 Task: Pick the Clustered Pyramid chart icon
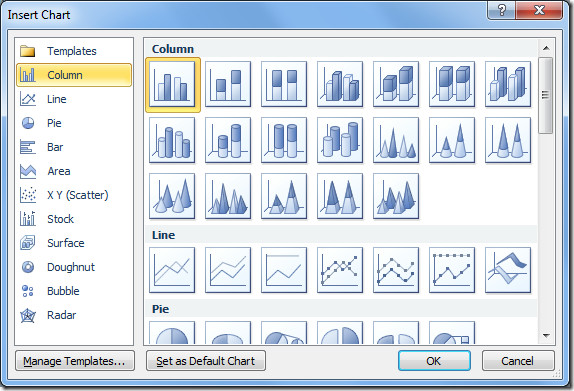pyautogui.click(x=228, y=197)
